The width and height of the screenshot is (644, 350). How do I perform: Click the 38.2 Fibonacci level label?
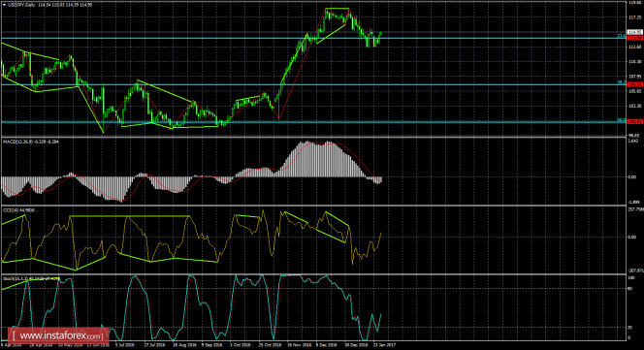click(622, 82)
